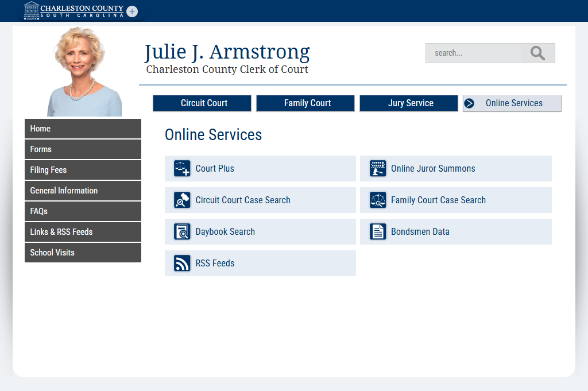Click Julie Armstrong's portrait photo

84,72
